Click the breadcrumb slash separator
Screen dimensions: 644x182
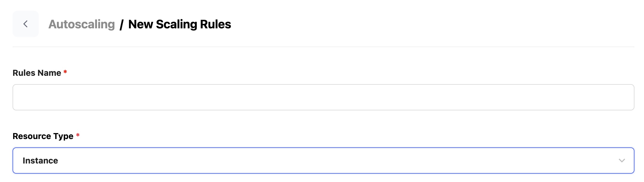121,24
